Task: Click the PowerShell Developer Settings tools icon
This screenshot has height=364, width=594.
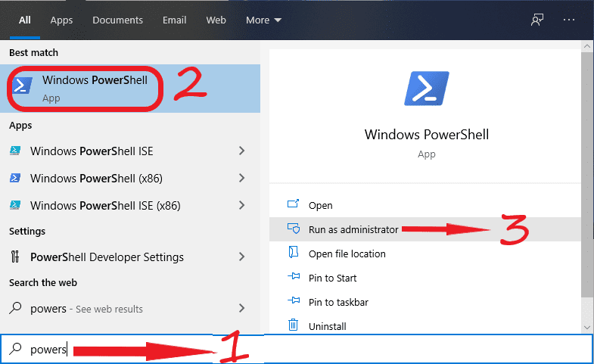Action: [15, 257]
